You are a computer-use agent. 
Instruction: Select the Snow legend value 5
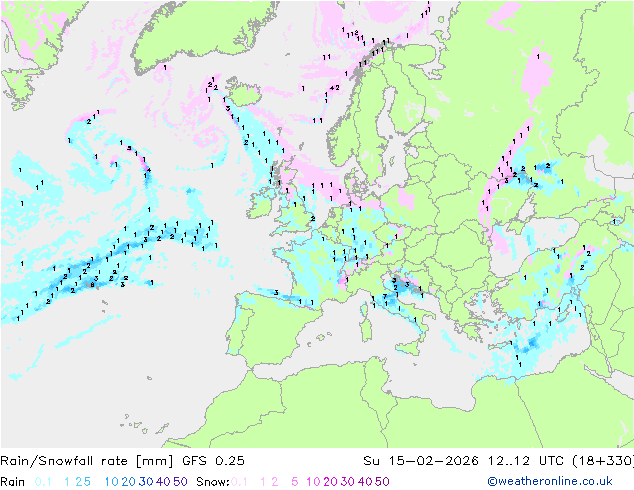295,482
